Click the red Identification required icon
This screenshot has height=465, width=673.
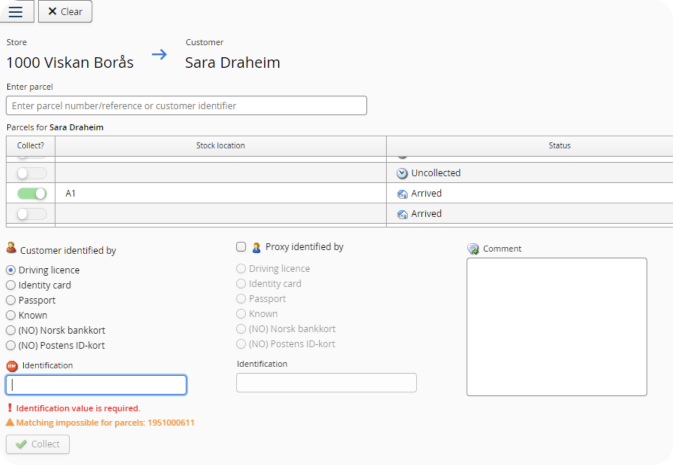click(x=11, y=366)
